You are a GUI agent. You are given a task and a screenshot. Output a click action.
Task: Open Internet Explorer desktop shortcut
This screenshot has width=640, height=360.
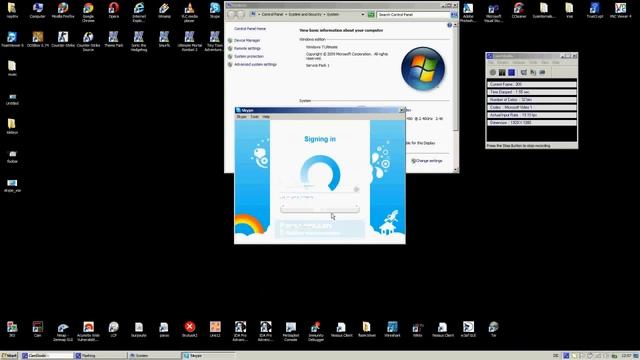click(139, 11)
